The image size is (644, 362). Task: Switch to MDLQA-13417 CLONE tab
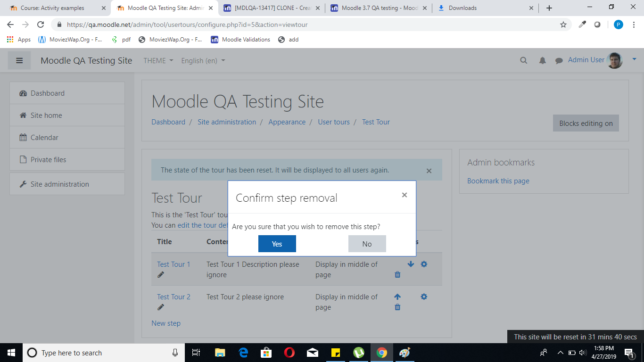271,8
